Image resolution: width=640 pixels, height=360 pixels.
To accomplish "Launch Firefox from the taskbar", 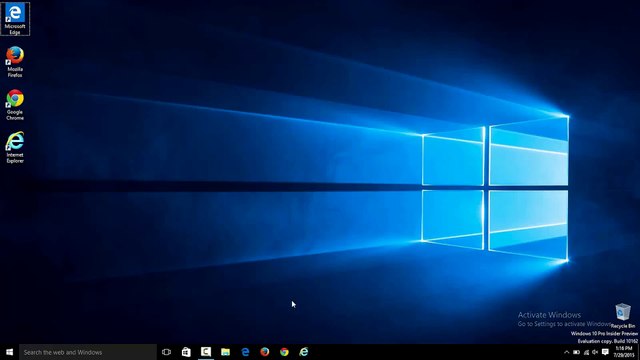I will (264, 352).
